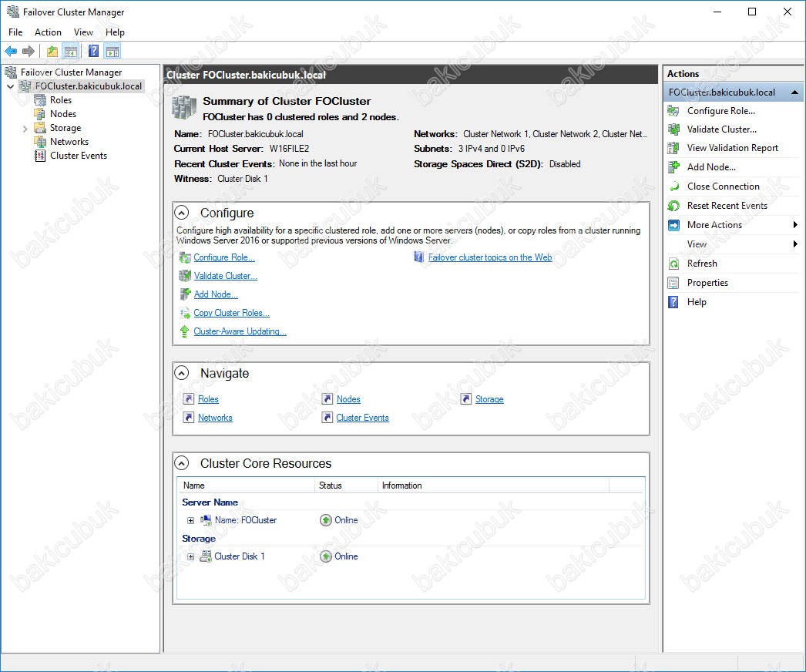Image resolution: width=806 pixels, height=672 pixels.
Task: Click the None in the last hour events value
Action: [317, 163]
